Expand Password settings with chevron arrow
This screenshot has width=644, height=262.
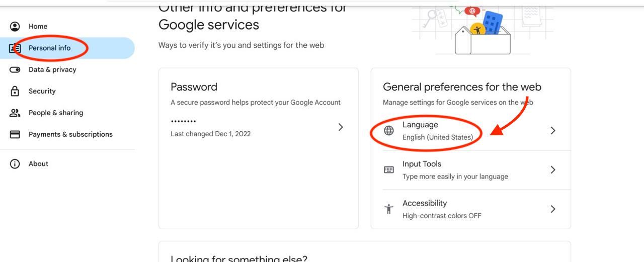tap(341, 127)
